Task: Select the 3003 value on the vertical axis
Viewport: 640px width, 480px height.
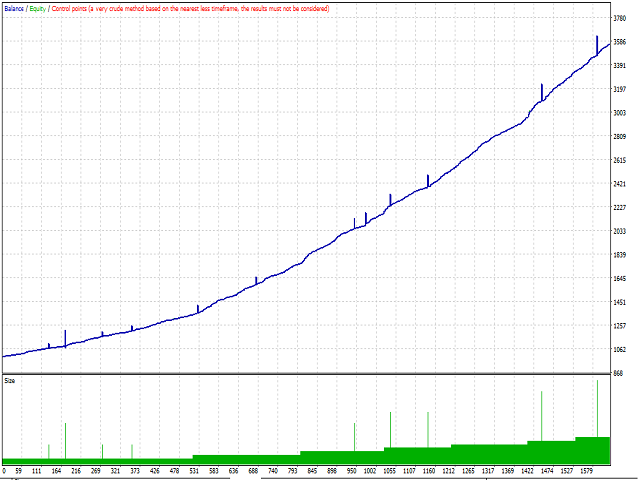Action: pyautogui.click(x=619, y=113)
